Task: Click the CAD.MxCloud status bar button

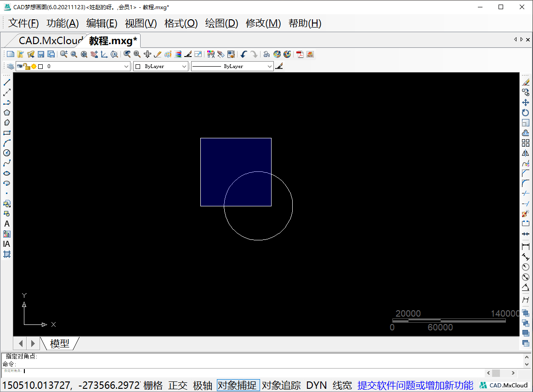Action: tap(504, 385)
